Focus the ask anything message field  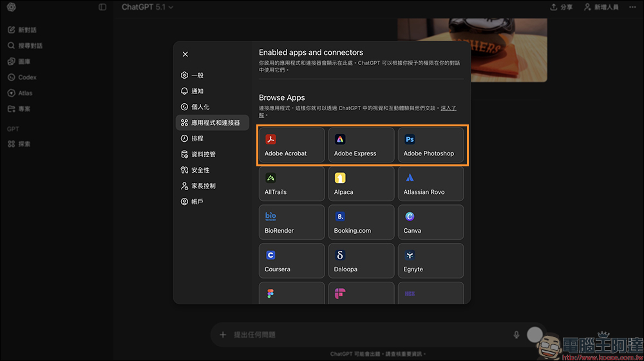(370, 335)
